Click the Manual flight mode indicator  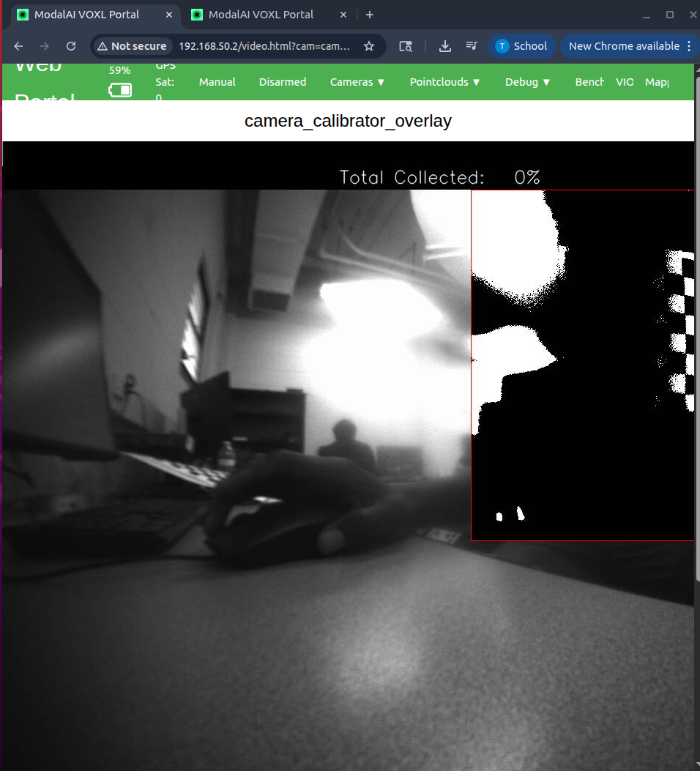pos(217,81)
